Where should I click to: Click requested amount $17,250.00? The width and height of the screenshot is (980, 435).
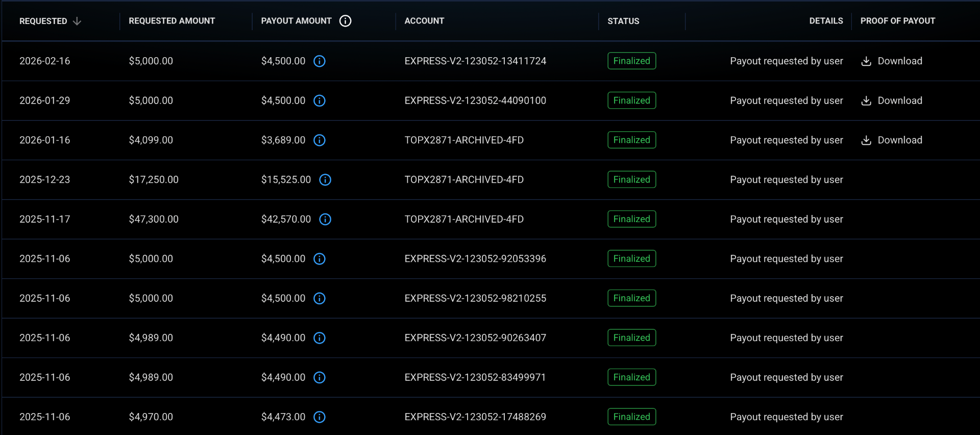click(154, 180)
